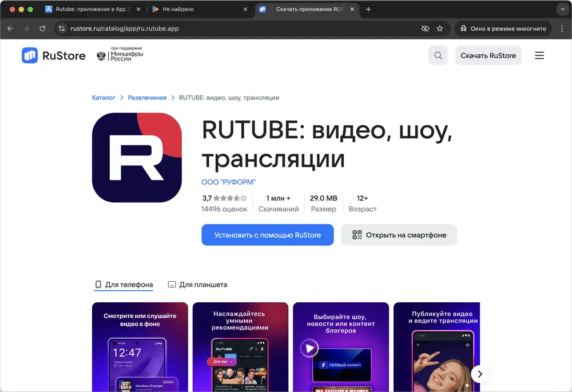Click Установить с помощью RuStore button

pos(267,235)
